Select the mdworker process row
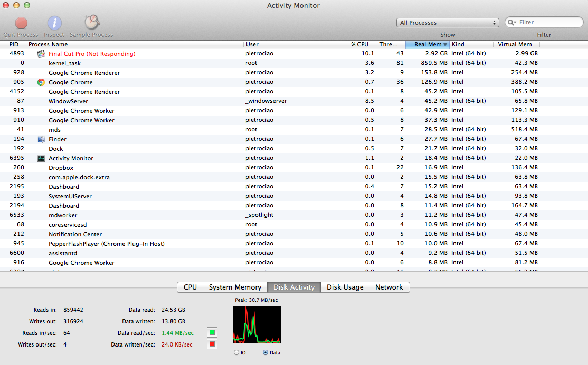The image size is (588, 365). [x=294, y=215]
